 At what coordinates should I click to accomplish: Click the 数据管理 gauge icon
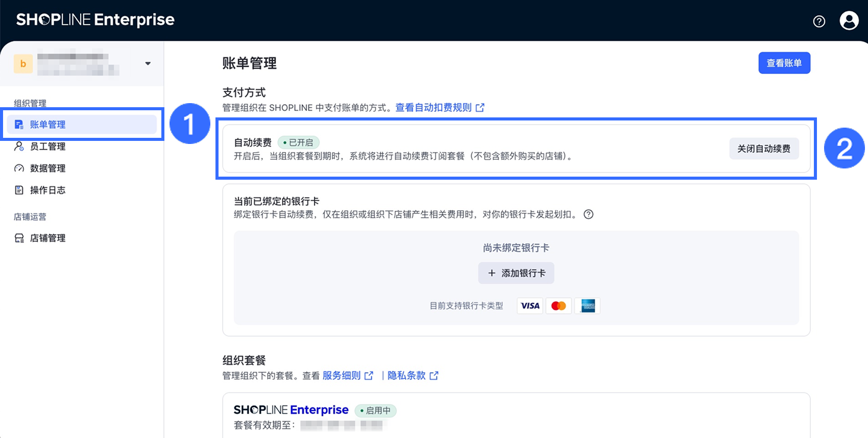point(19,168)
